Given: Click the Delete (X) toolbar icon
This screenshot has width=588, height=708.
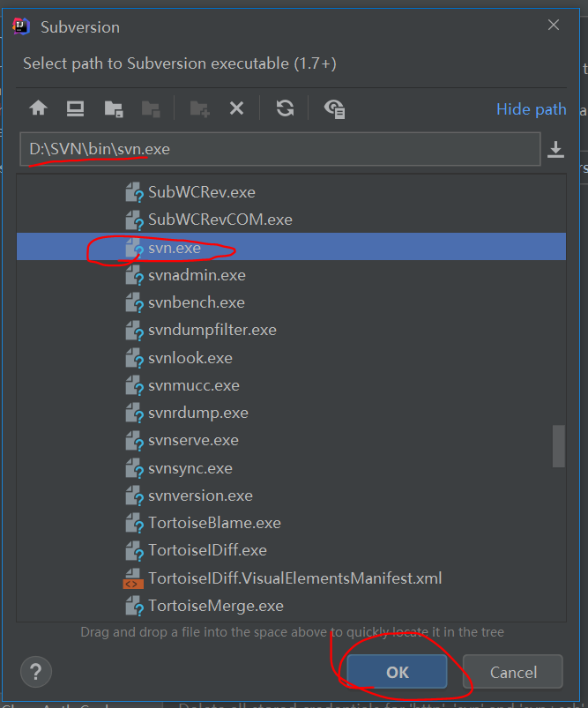Looking at the screenshot, I should (236, 108).
